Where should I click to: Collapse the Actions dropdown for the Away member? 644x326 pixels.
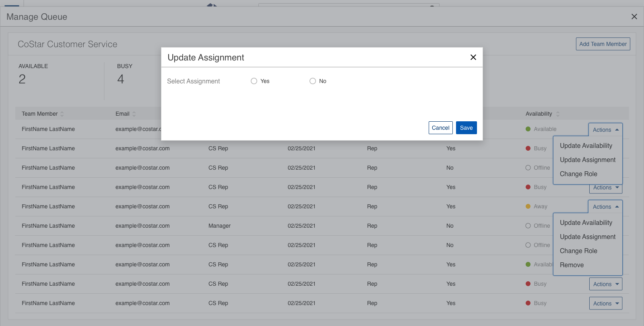tap(605, 207)
